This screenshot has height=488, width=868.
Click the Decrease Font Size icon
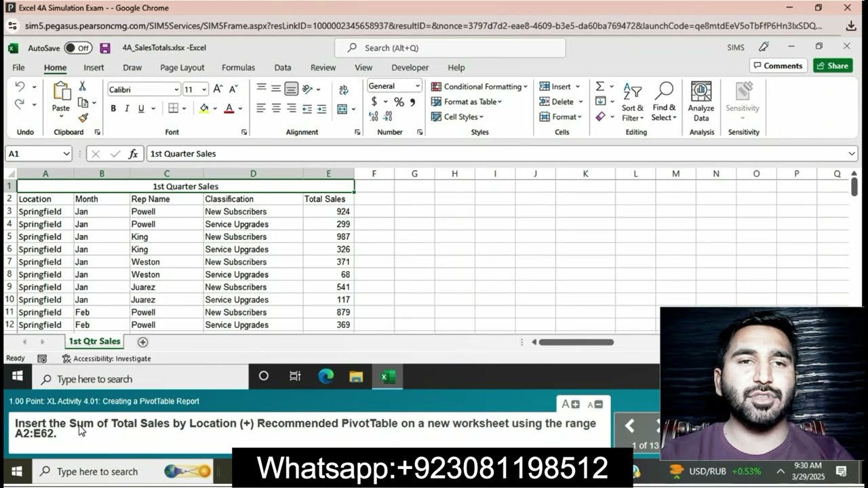pos(233,89)
